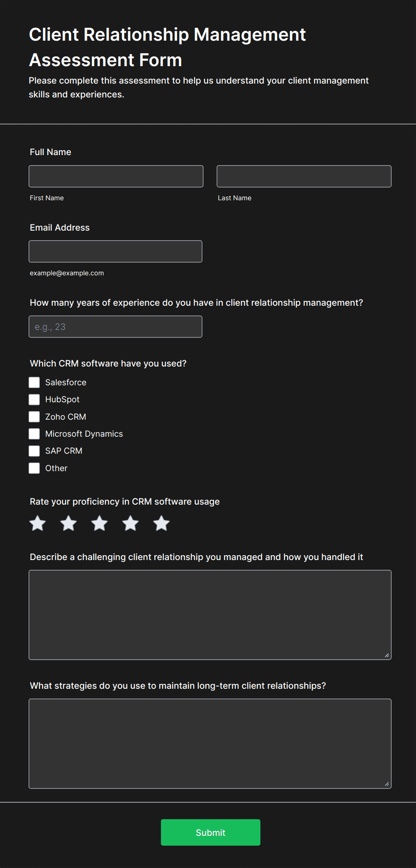
Task: Click the fourth rating star
Action: [130, 523]
